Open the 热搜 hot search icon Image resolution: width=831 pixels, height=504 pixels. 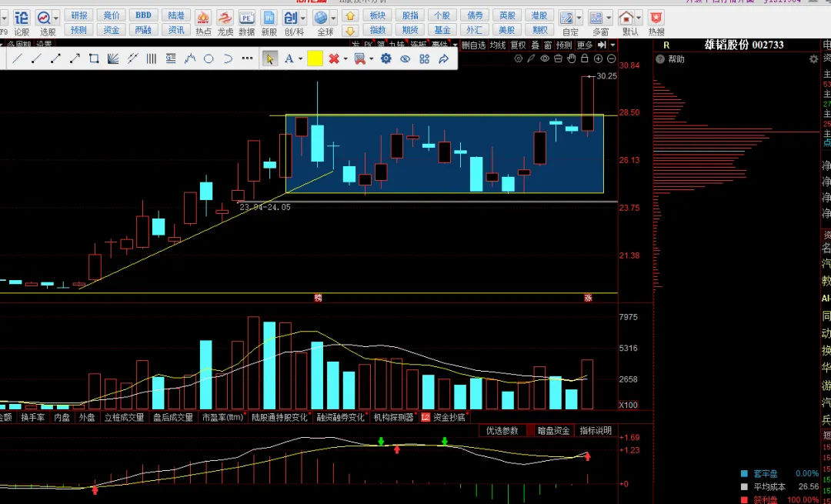[x=656, y=23]
